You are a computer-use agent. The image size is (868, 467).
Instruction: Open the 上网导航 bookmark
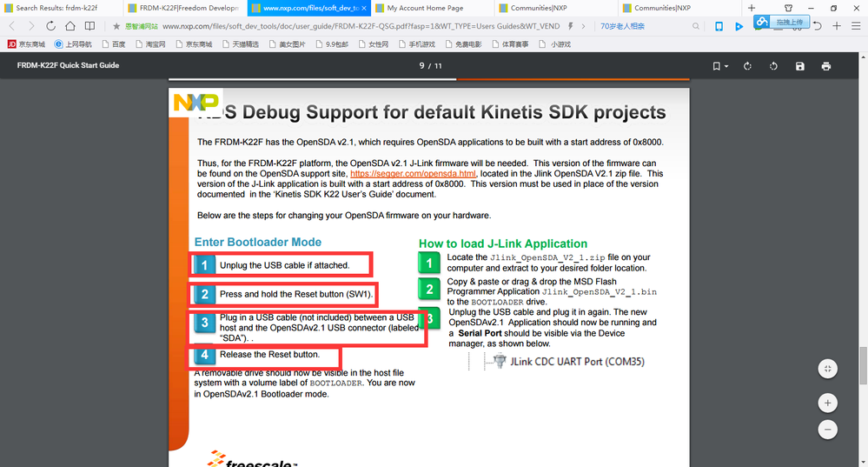(73, 44)
